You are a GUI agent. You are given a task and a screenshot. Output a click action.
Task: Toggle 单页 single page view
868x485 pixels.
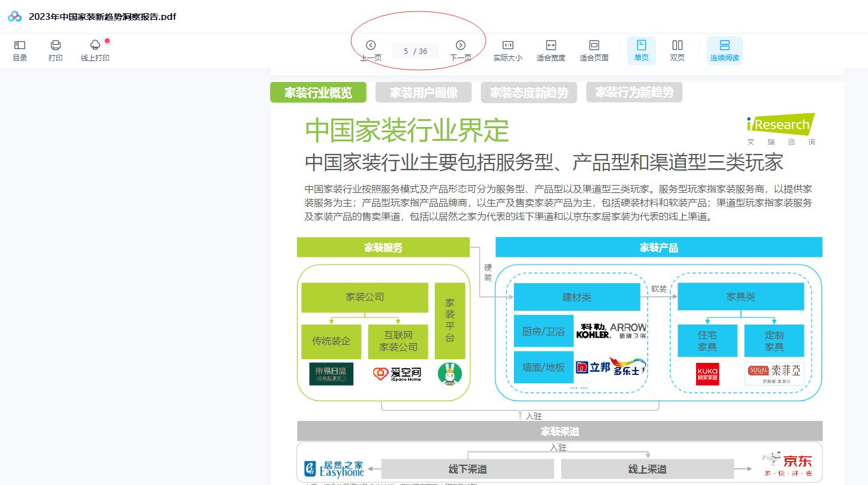point(641,50)
